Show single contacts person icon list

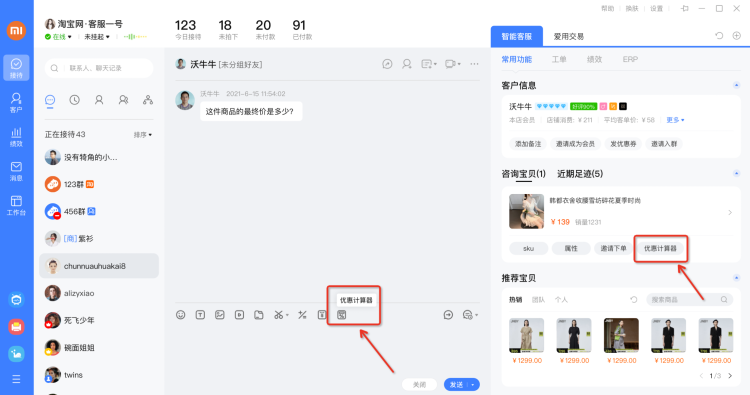click(99, 100)
